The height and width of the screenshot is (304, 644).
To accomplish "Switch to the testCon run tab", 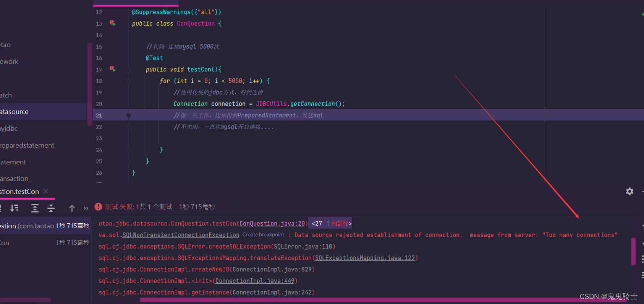I will pyautogui.click(x=19, y=191).
